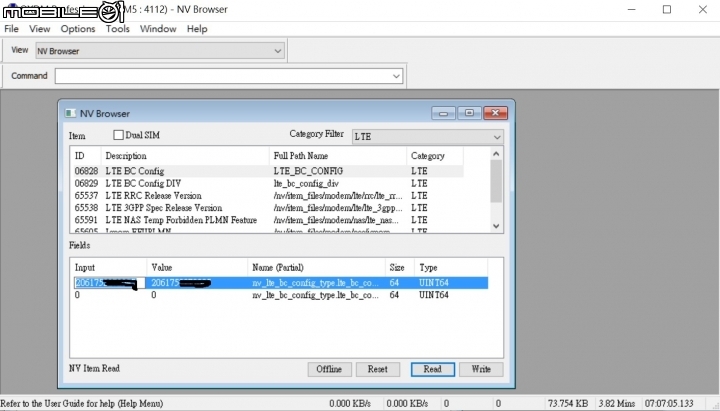Open the View menu
This screenshot has width=720, height=411.
(39, 28)
